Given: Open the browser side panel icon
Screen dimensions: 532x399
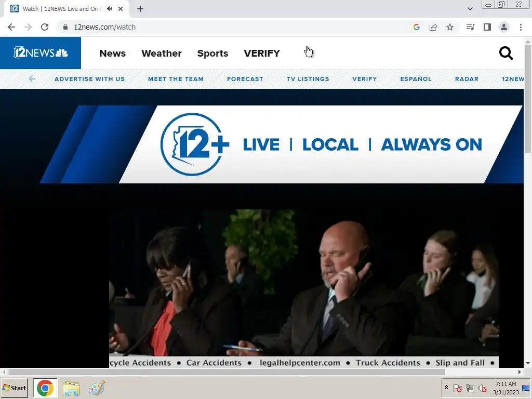Looking at the screenshot, I should point(487,27).
